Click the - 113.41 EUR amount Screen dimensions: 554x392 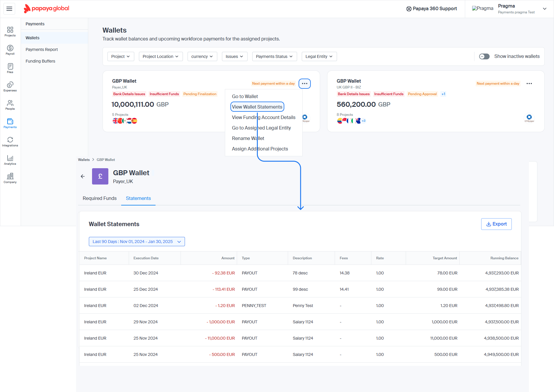(224, 289)
